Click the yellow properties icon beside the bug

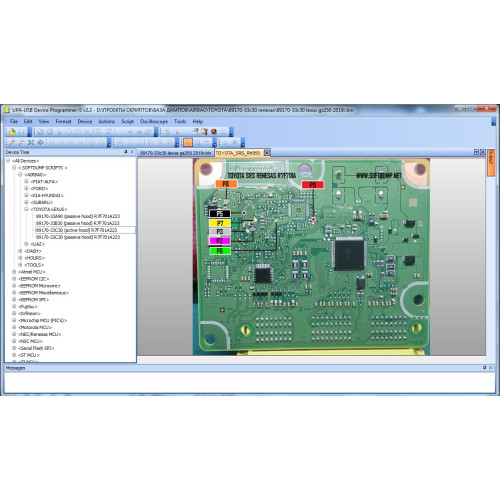[x=205, y=132]
